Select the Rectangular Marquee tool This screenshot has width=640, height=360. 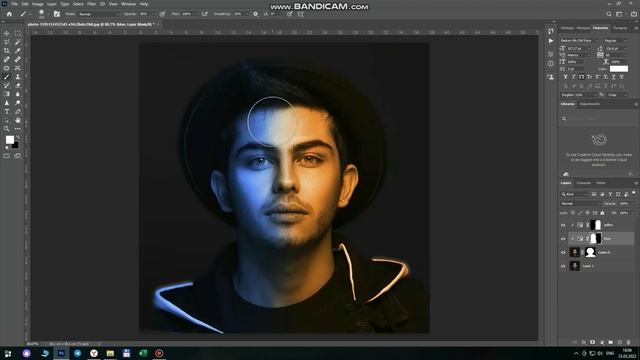[x=18, y=33]
